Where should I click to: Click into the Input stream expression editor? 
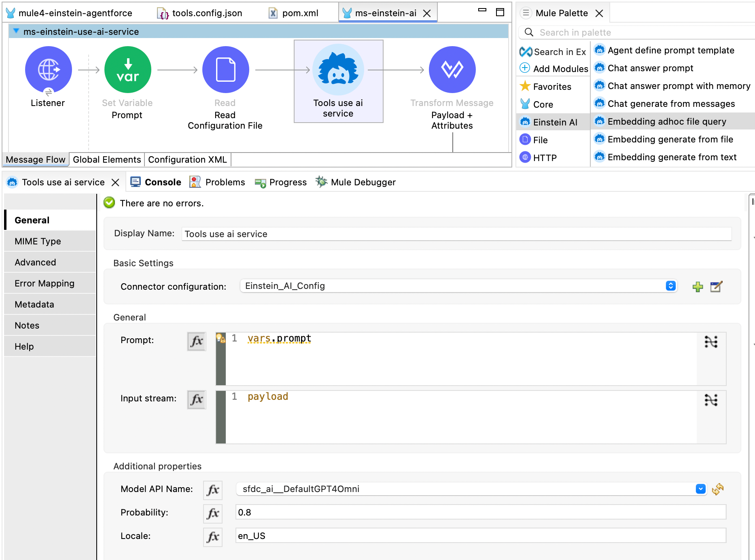[x=461, y=417]
